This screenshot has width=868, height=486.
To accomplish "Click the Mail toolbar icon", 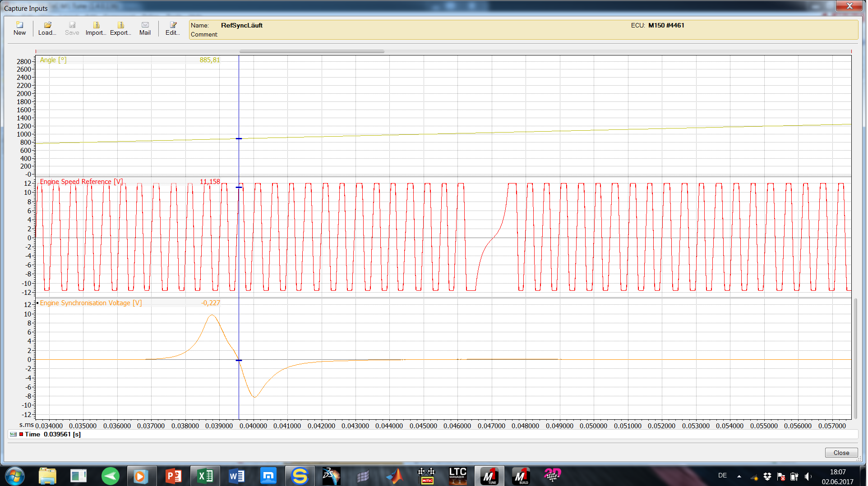I will click(145, 28).
